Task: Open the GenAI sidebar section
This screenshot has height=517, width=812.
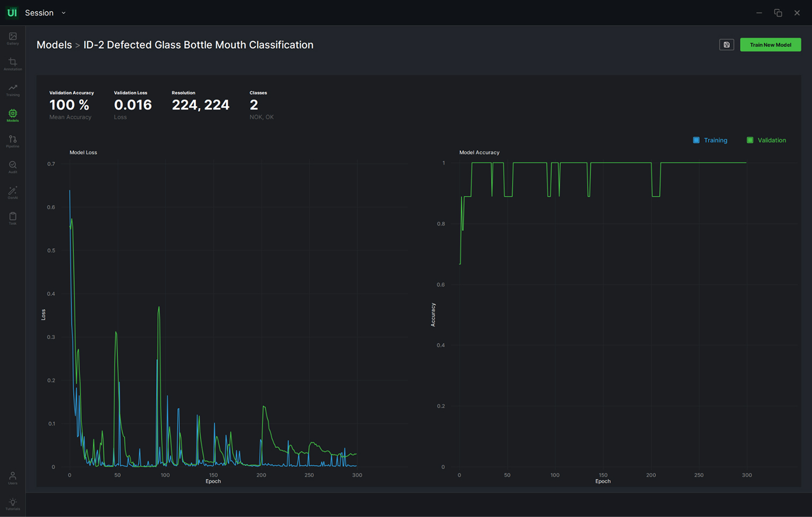Action: (x=12, y=193)
